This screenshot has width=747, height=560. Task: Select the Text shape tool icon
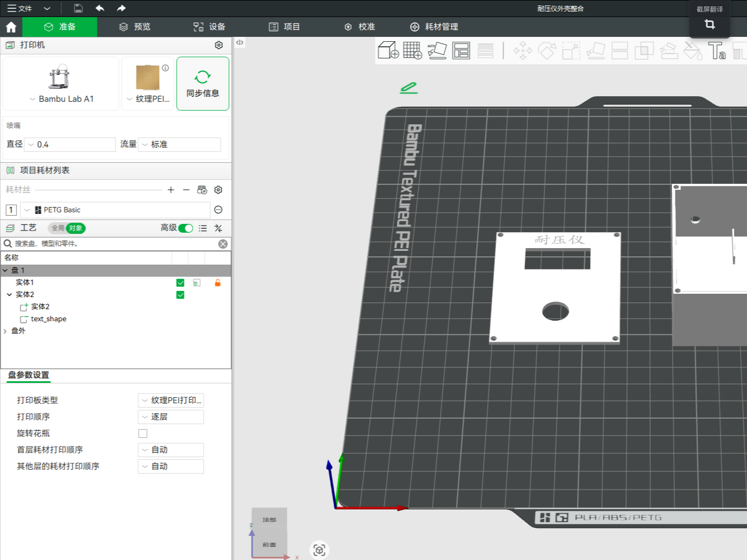point(717,51)
